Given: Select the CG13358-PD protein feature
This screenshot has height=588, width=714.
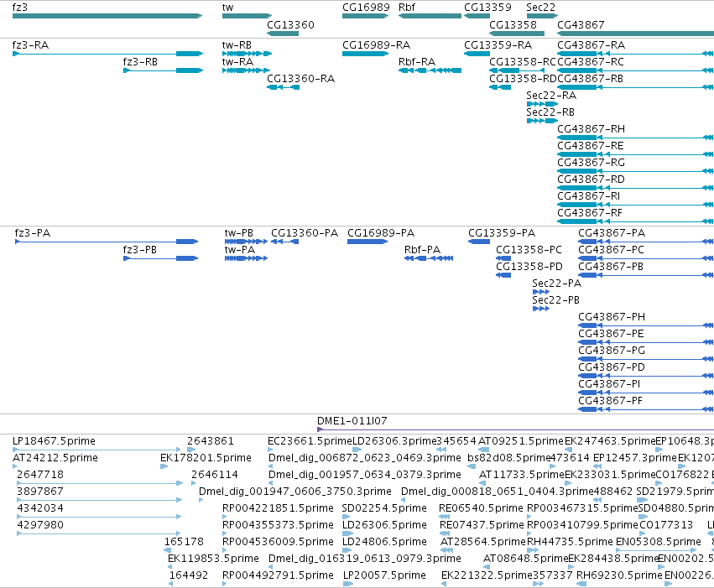Looking at the screenshot, I should [503, 275].
